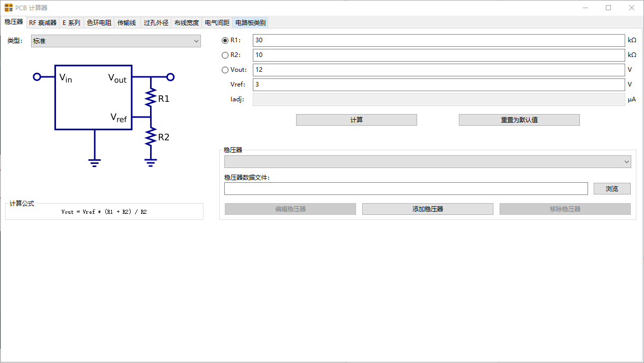Open the 电路板类别 tab

250,23
